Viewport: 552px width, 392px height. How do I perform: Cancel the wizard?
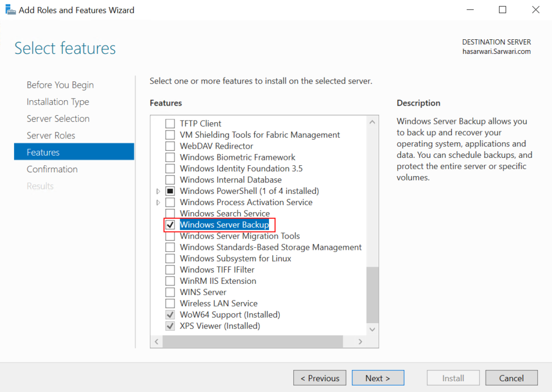[x=511, y=377]
